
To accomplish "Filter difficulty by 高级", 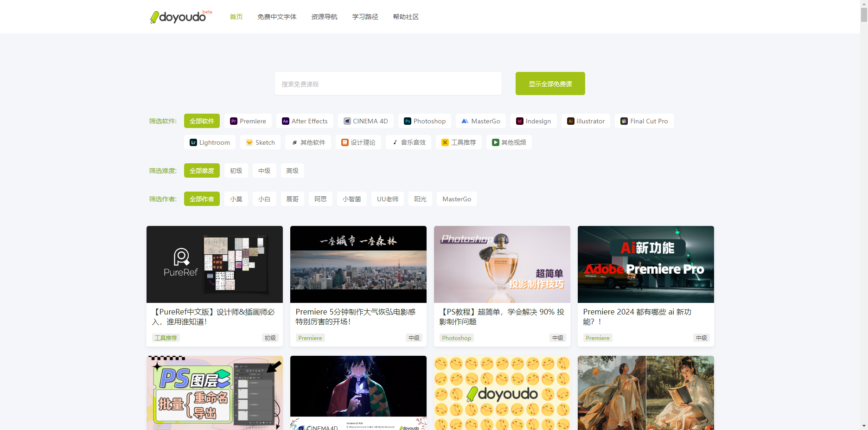I will tap(293, 171).
